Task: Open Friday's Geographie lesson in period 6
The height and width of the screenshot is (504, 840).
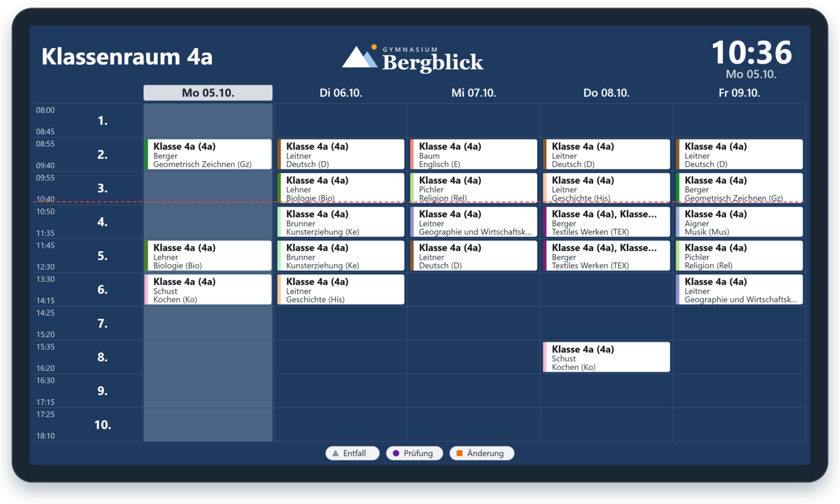Action: 739,290
